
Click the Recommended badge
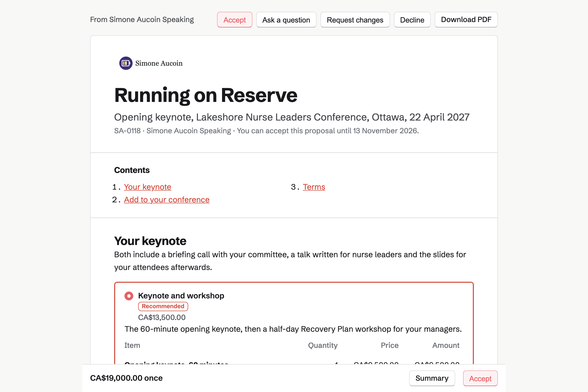click(163, 306)
